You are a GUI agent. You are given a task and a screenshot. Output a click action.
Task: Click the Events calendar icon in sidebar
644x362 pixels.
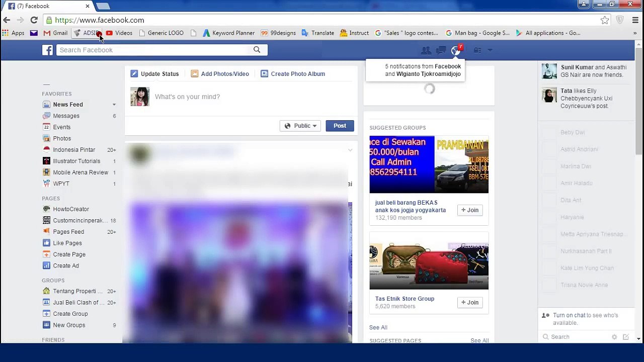46,127
